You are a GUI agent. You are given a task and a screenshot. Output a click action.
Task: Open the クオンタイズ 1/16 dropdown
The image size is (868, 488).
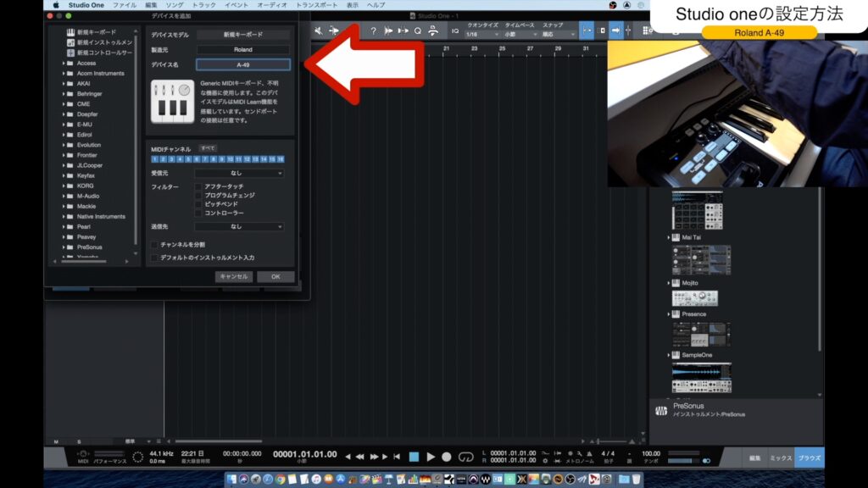(482, 34)
